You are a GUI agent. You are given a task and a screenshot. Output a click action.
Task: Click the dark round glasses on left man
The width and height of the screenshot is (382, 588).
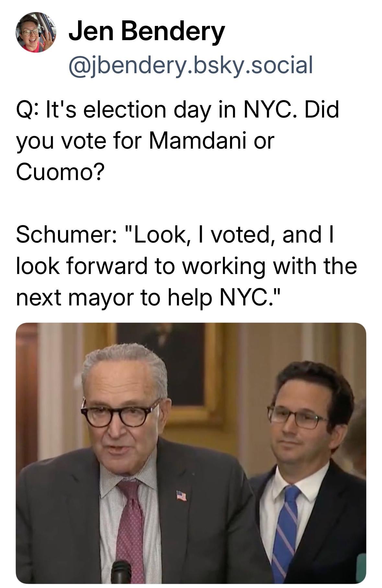121,413
